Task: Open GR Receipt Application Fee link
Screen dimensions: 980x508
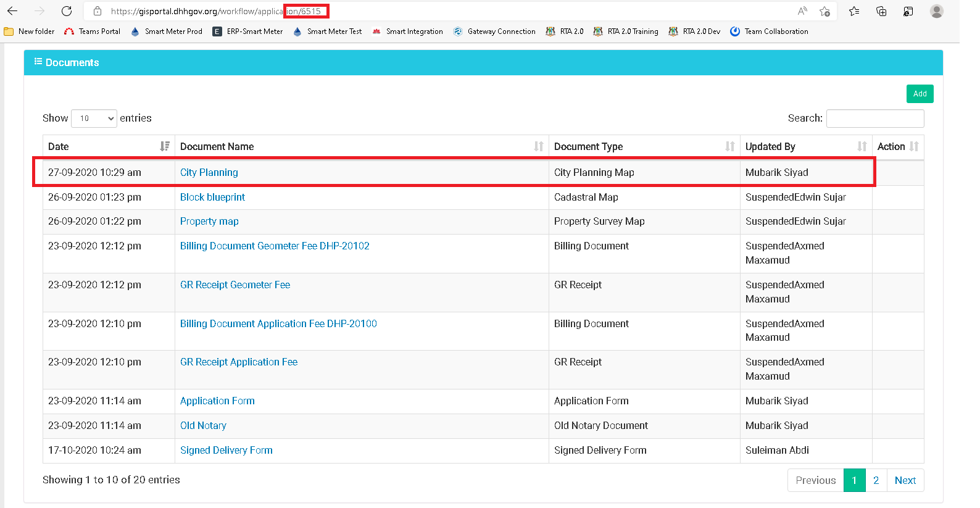Action: point(239,362)
